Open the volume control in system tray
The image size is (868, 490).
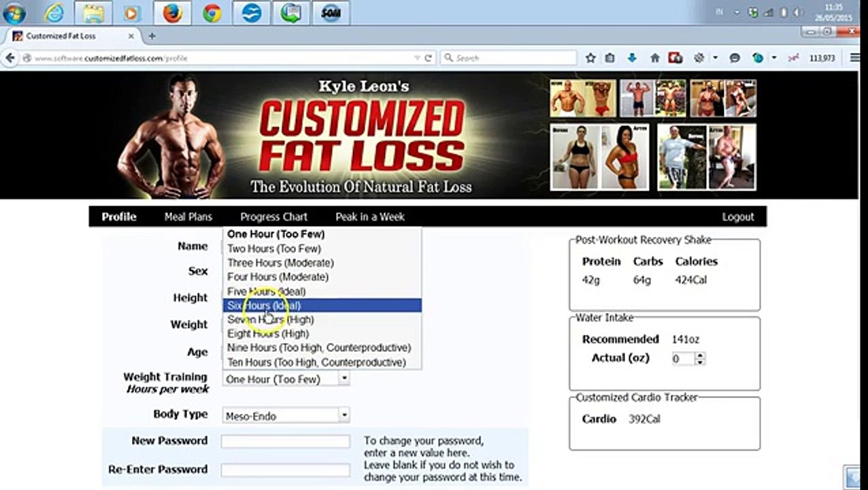pyautogui.click(x=798, y=13)
